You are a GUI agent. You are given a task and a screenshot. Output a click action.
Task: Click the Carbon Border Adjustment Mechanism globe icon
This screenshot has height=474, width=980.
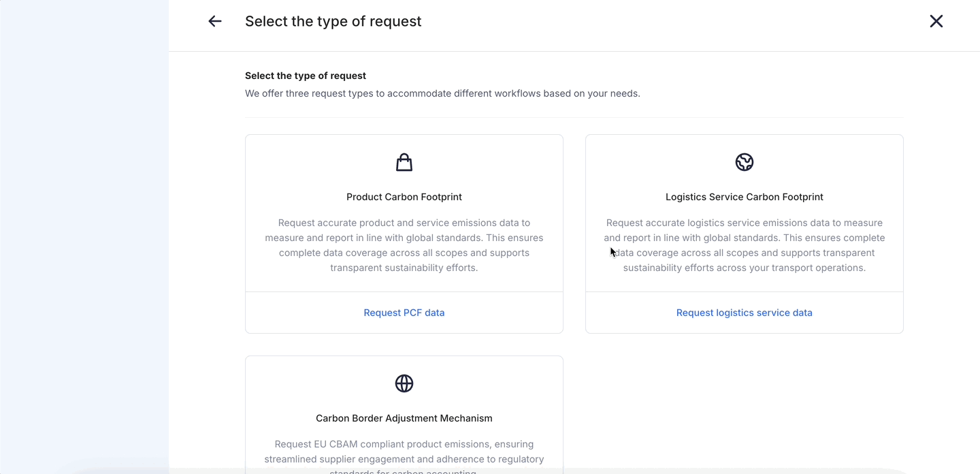coord(404,383)
